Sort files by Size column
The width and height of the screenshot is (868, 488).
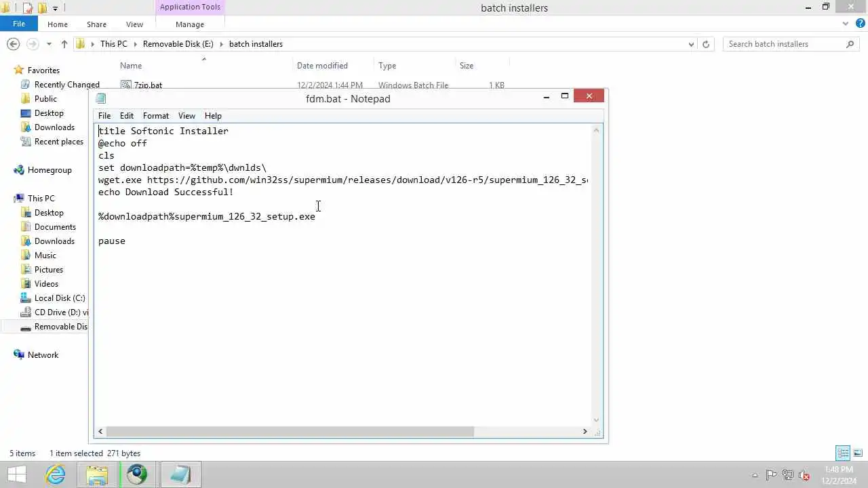point(467,66)
